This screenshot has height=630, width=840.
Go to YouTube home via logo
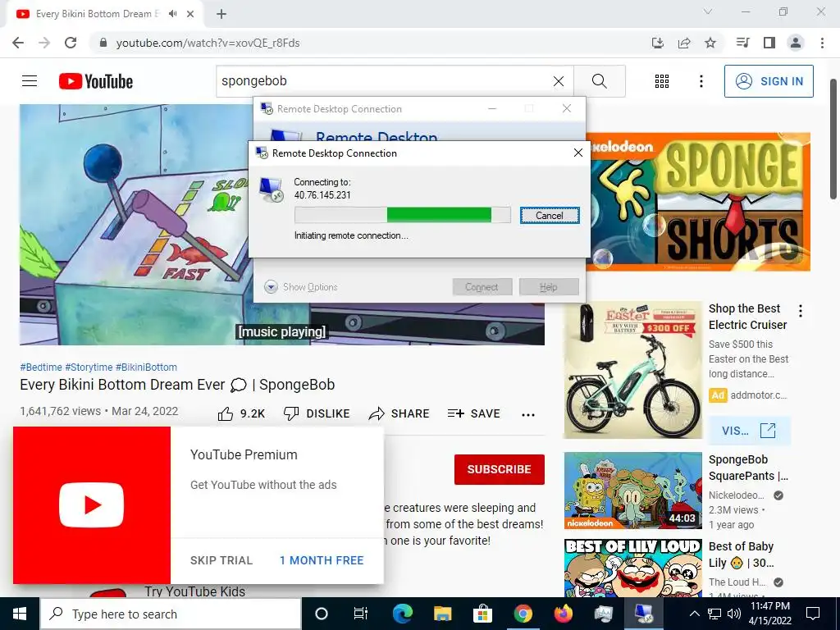(x=96, y=81)
